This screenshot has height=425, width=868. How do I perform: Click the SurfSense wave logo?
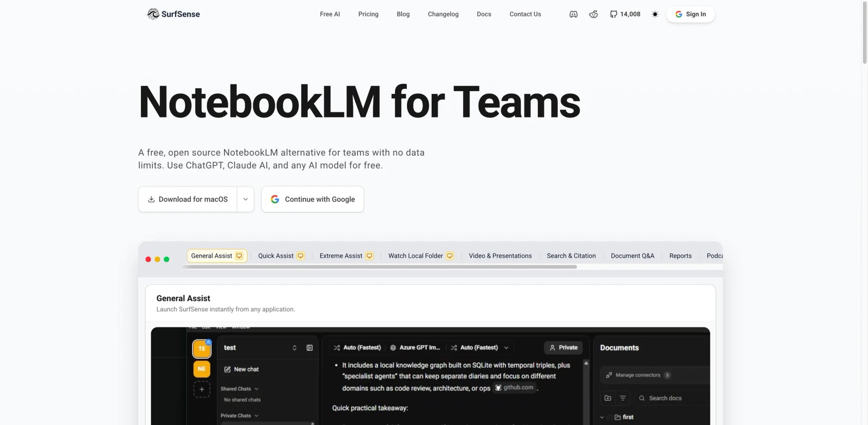[x=153, y=14]
